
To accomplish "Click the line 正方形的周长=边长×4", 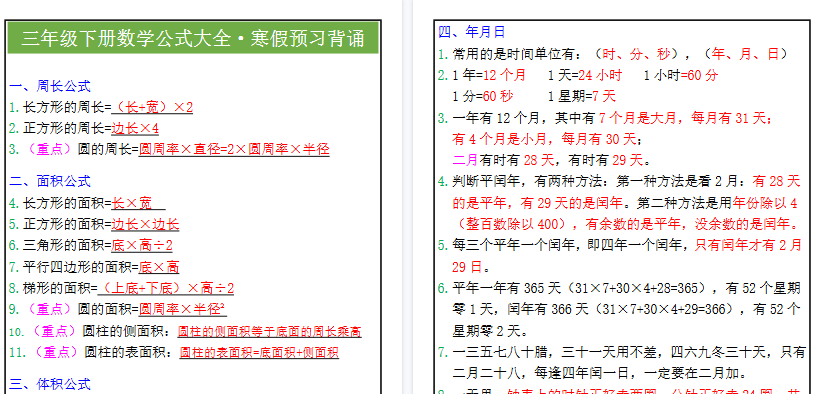I will pos(84,128).
